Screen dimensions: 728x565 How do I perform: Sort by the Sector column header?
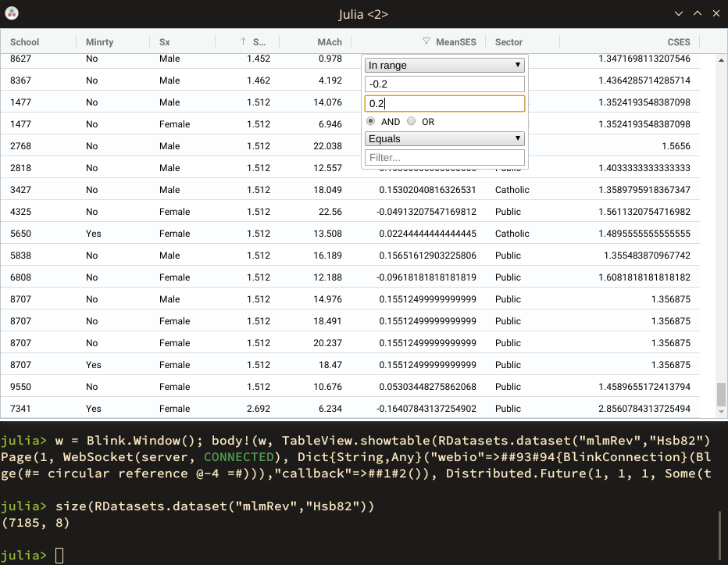point(509,42)
